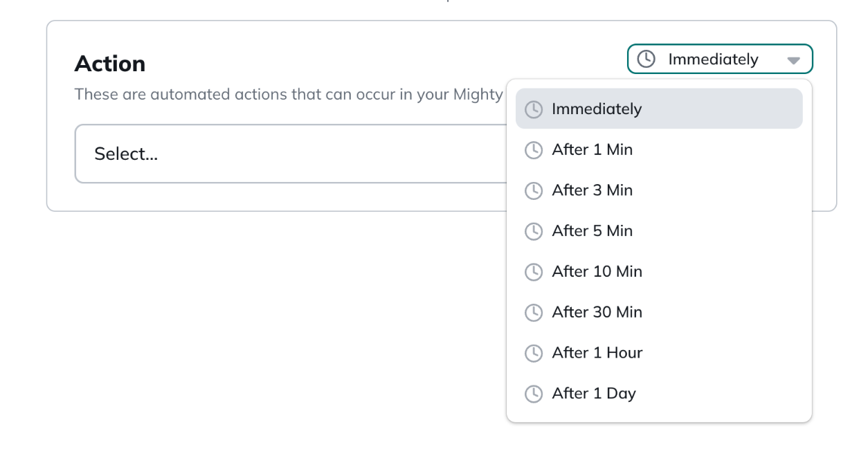The image size is (868, 458).
Task: Pick the 'After 3 Min' option text
Action: point(592,191)
